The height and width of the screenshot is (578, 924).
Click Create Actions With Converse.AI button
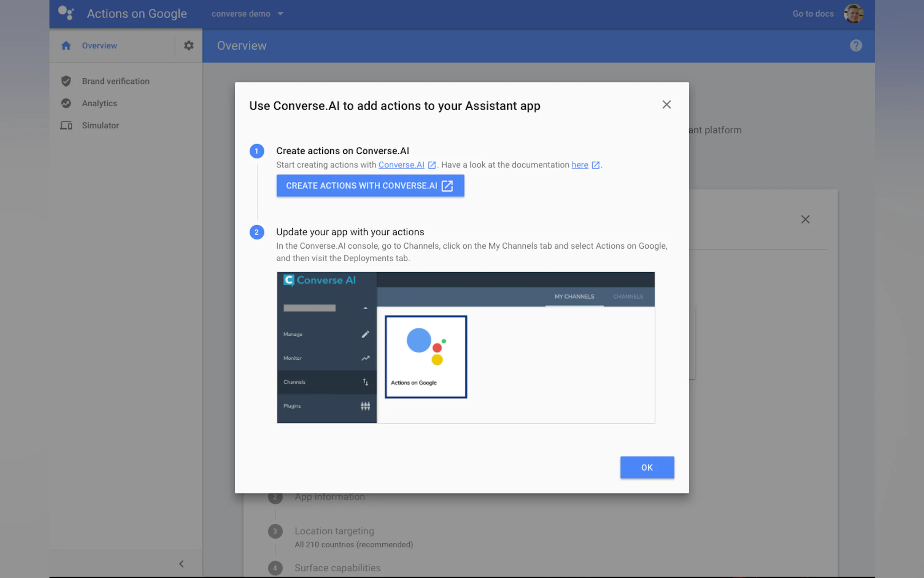click(x=370, y=186)
